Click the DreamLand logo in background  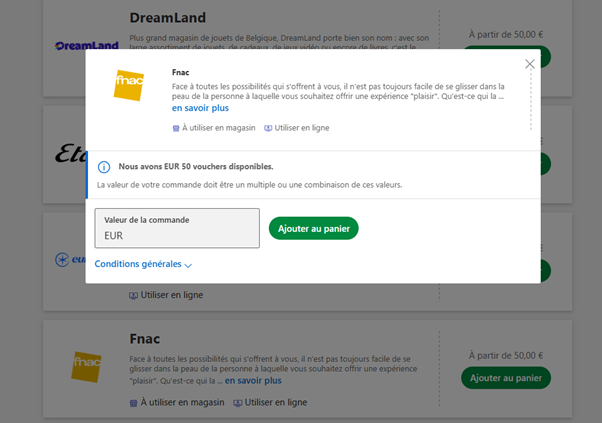pyautogui.click(x=86, y=46)
